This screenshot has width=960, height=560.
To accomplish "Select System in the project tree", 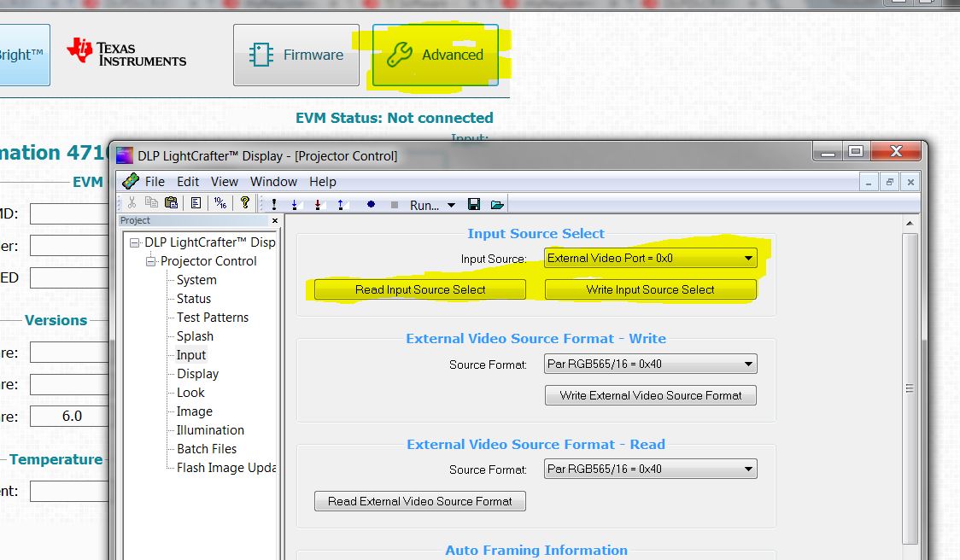I will pyautogui.click(x=196, y=280).
